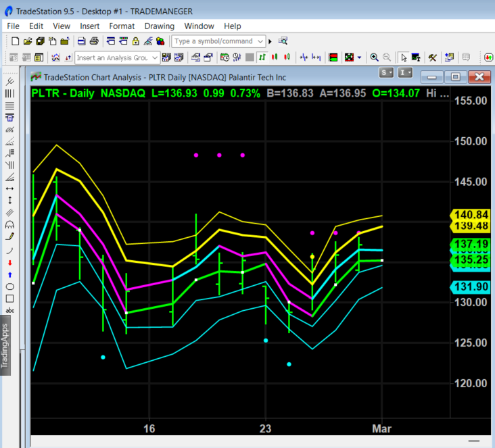Select the time cycles arc tool
This screenshot has width=495, height=448.
point(9,224)
